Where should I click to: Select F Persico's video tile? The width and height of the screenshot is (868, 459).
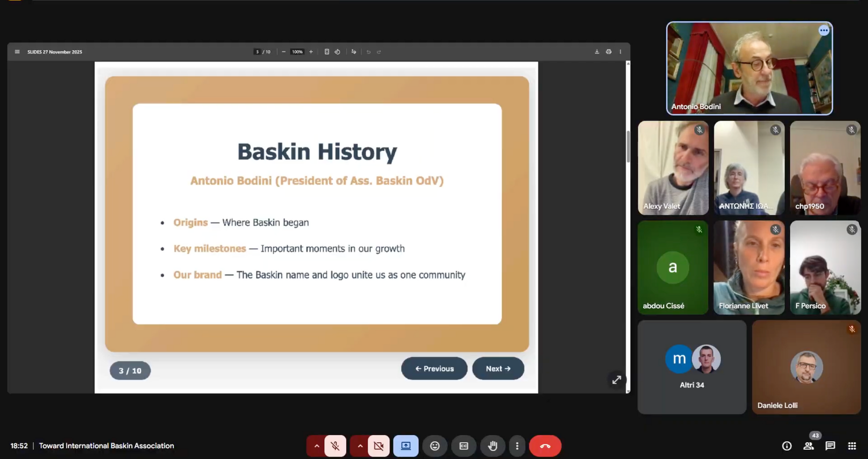pyautogui.click(x=825, y=267)
